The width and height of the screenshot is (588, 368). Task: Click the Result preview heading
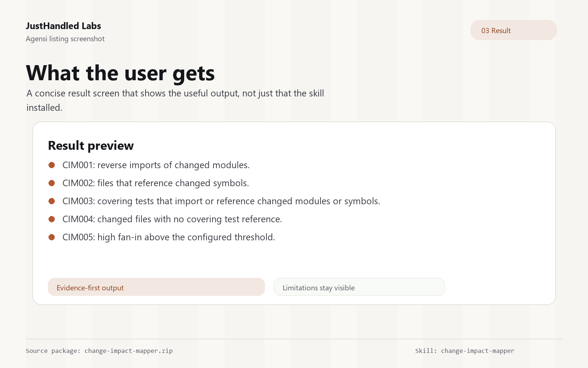point(91,146)
